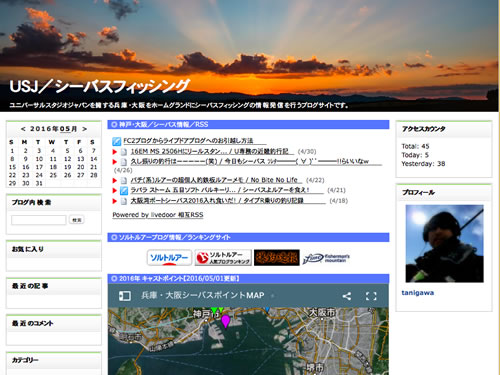Click the blog title USJ/シーバスフィッシング
The height and width of the screenshot is (375, 500).
coord(100,87)
